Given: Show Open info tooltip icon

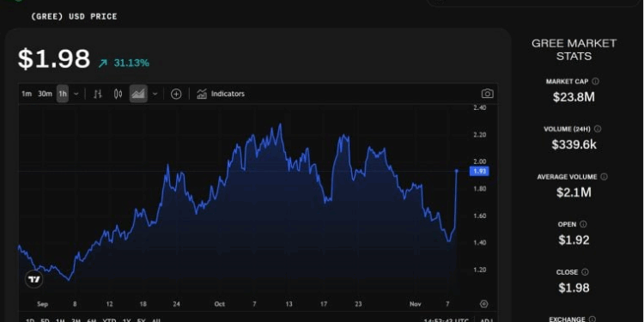Looking at the screenshot, I should tap(583, 224).
